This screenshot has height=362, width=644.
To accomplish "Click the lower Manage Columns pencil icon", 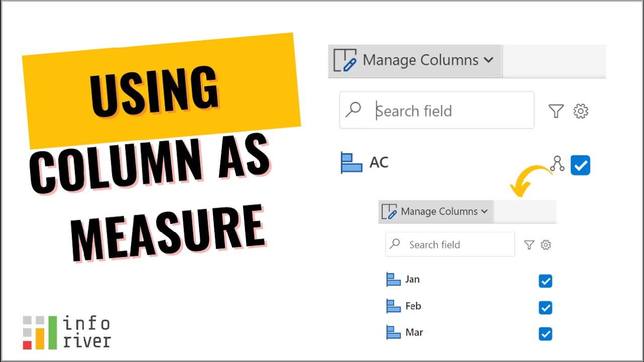I will 389,212.
